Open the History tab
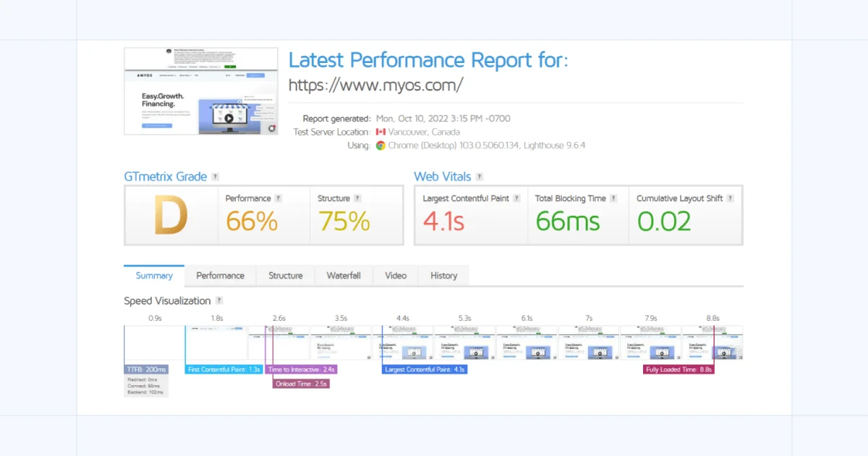868x456 pixels. 443,276
